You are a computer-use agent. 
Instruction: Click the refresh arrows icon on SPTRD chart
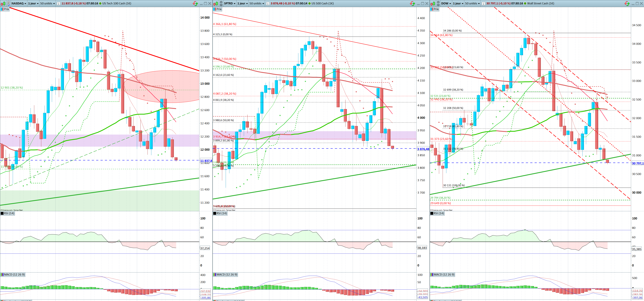[412, 4]
